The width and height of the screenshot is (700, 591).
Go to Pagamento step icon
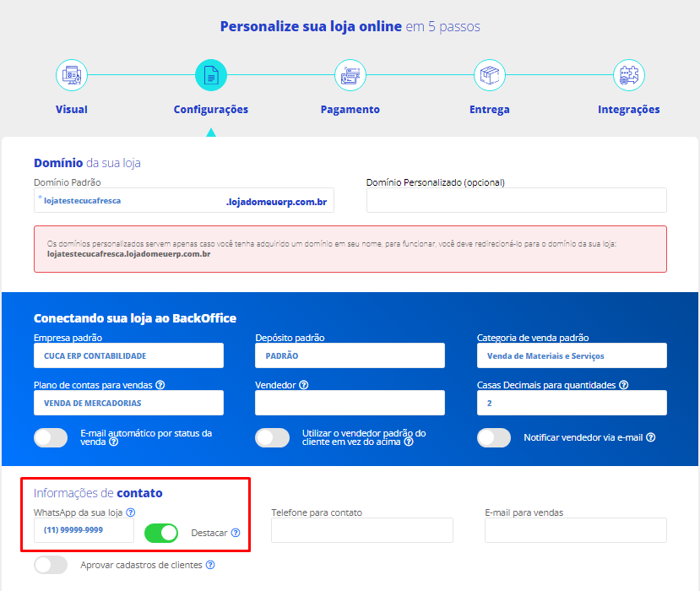pos(350,75)
